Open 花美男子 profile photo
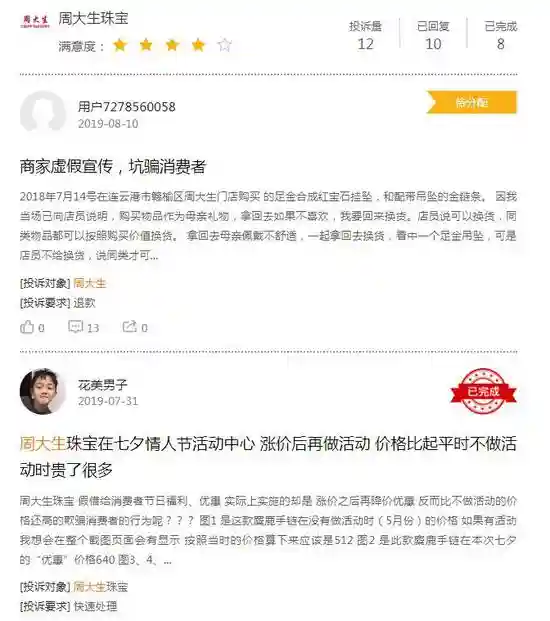550x621 pixels. click(43, 391)
